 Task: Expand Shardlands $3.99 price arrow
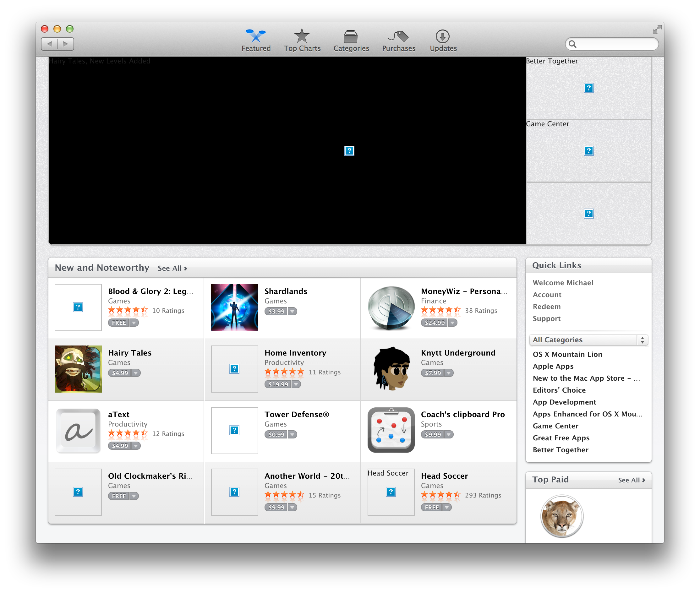pos(293,311)
